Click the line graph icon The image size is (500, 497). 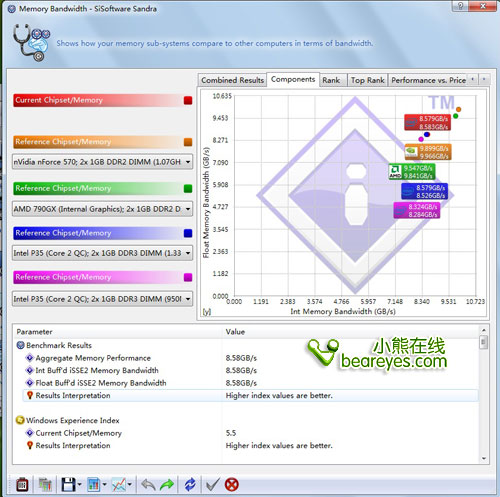119,484
